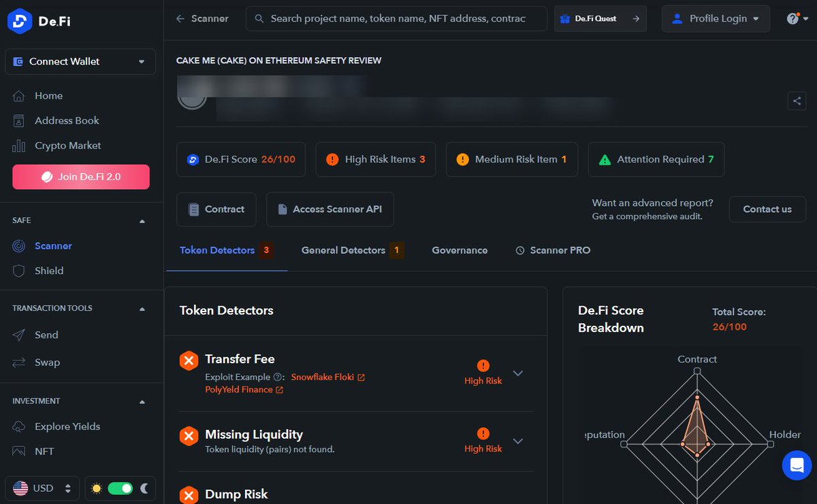Click the De.Fi logo

(x=39, y=21)
